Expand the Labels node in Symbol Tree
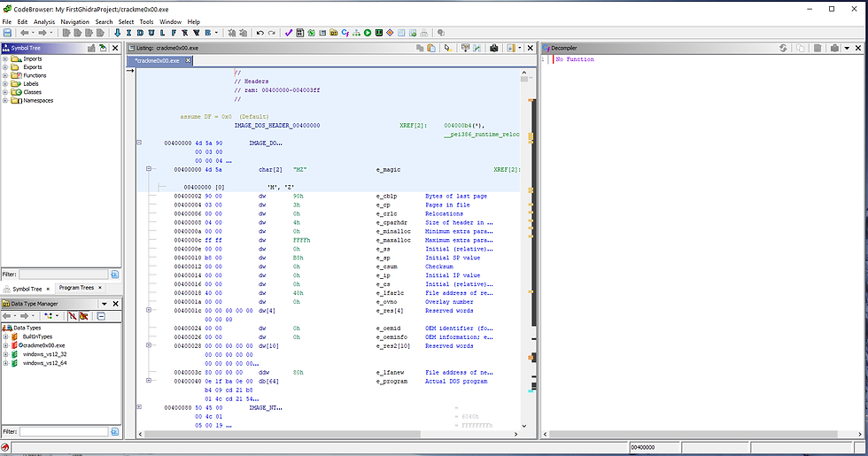This screenshot has height=456, width=868. point(5,83)
